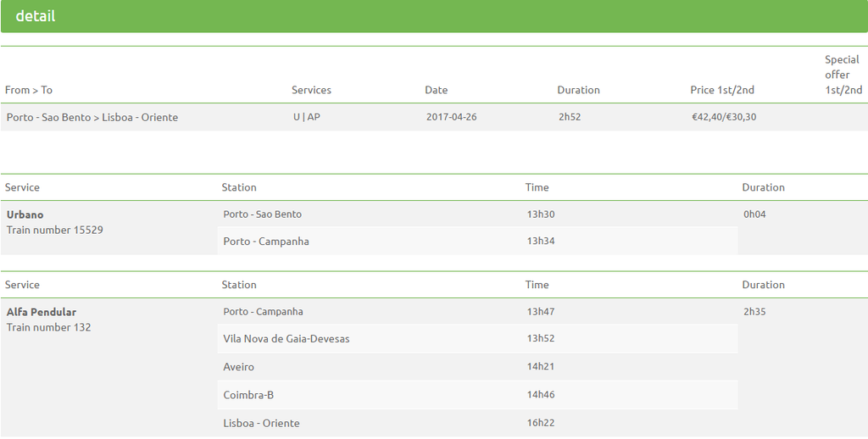
Task: Click the 'Price 1st/2nd' column header
Action: pos(722,90)
